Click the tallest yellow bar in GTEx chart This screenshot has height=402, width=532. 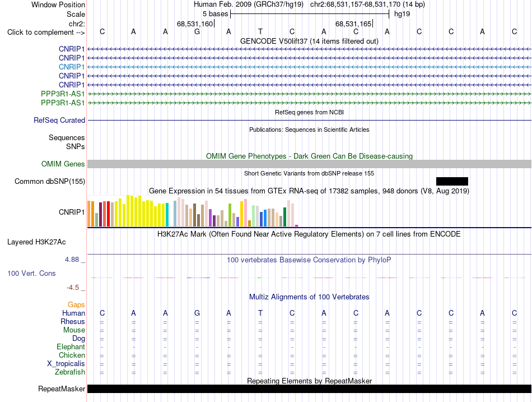point(128,211)
